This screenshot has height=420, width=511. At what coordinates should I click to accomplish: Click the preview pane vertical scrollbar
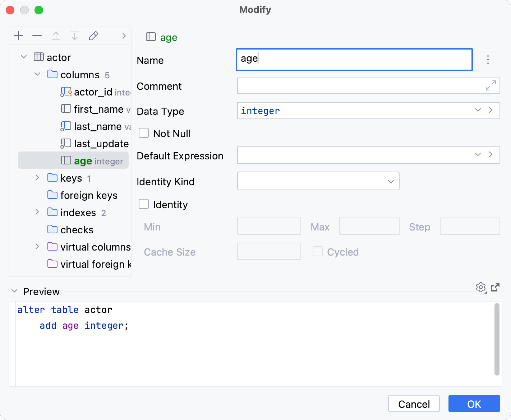pyautogui.click(x=497, y=339)
